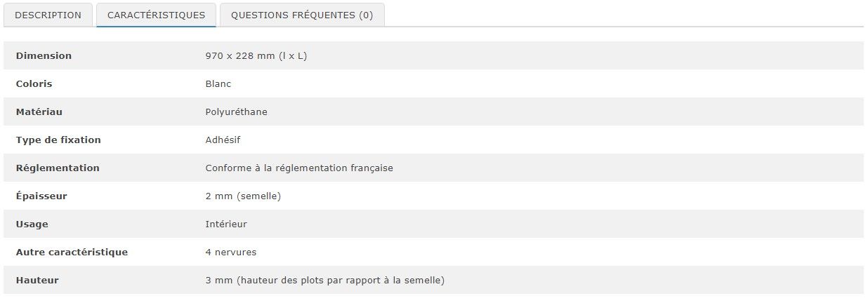868x303 pixels.
Task: Select the Intérieur value
Action: pos(226,224)
